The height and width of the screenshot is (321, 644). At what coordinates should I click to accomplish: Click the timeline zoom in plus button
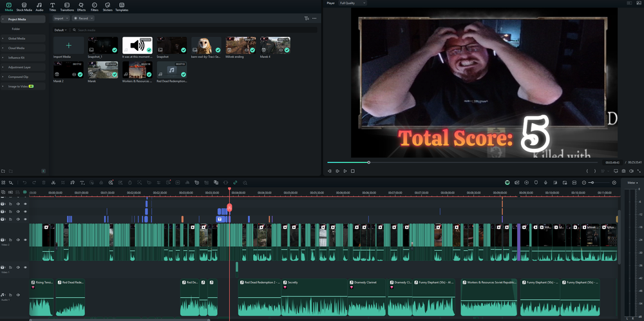[614, 182]
